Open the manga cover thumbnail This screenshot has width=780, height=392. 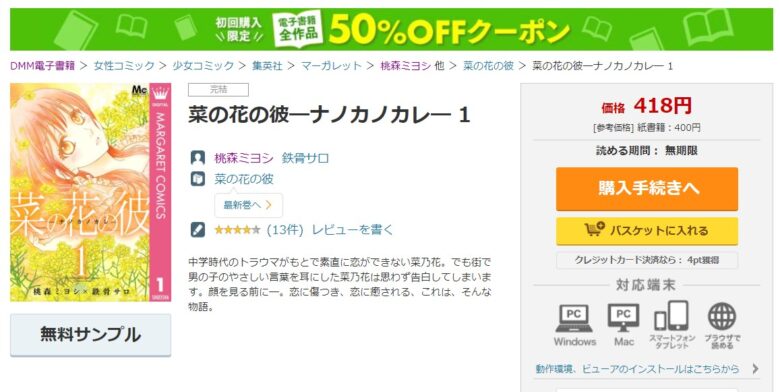click(91, 192)
